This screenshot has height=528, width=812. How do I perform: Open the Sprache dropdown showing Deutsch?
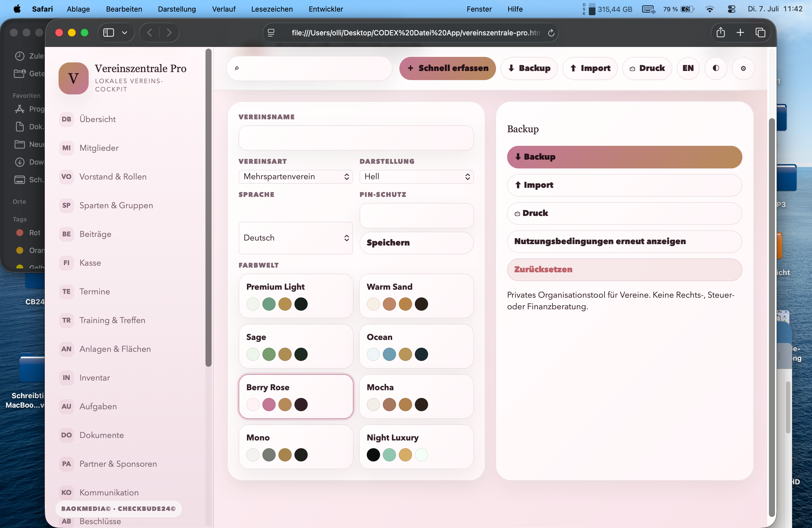tap(296, 238)
